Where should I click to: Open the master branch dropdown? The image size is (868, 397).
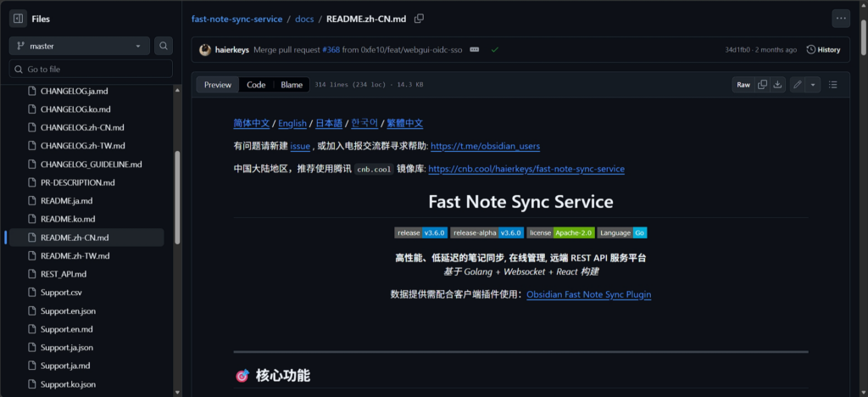(x=79, y=47)
